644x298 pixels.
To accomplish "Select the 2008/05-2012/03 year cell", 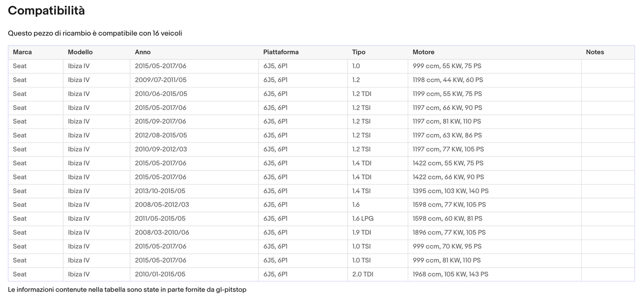I will 160,205.
